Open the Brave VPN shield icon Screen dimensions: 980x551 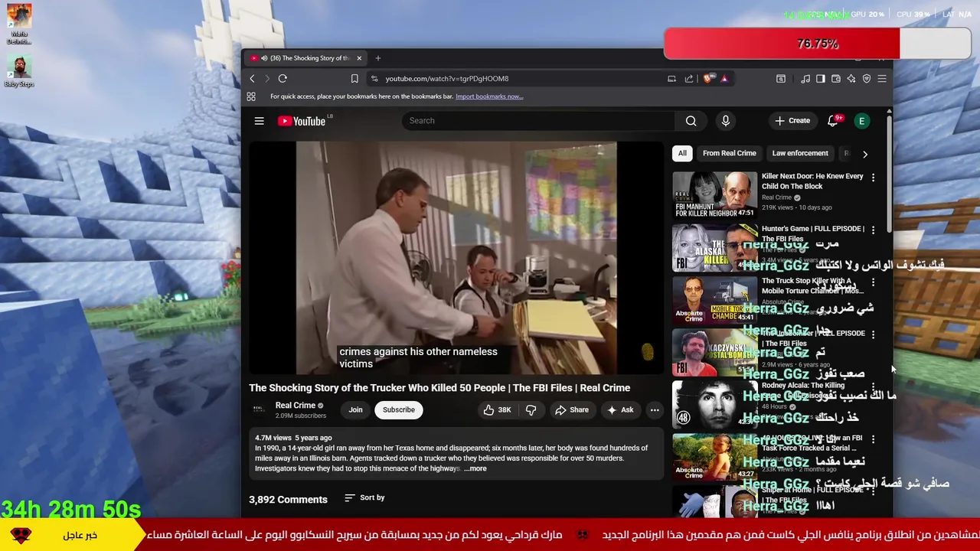point(867,78)
